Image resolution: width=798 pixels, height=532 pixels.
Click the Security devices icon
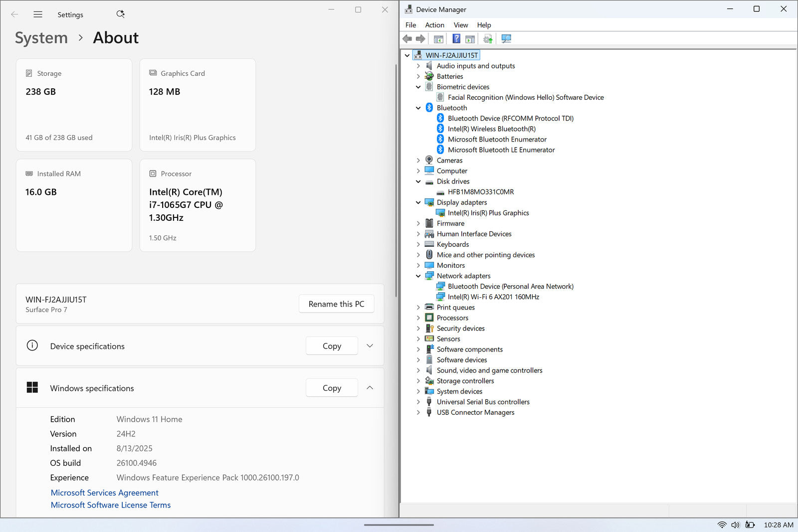pos(429,328)
